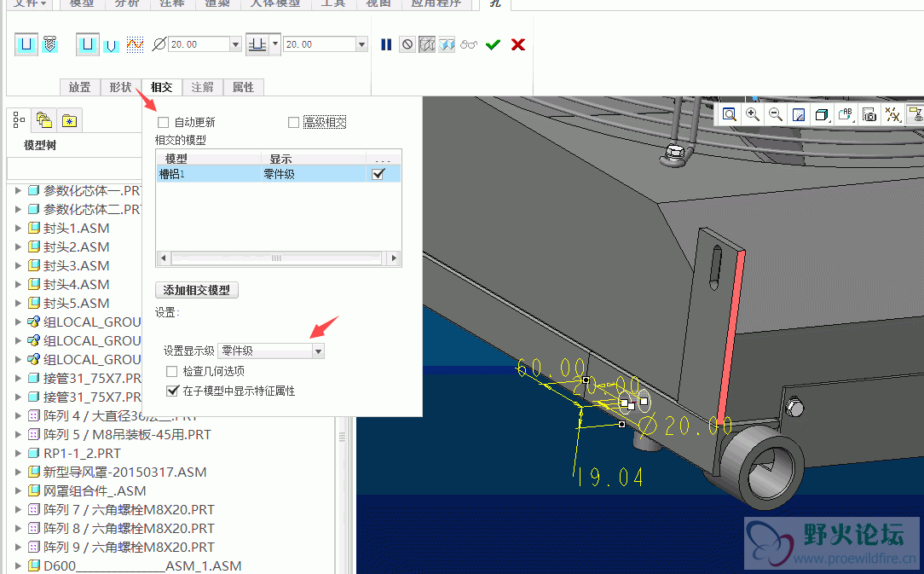Screen dimensions: 924x574
Task: Open the 设置显示级 dropdown
Action: coord(271,351)
